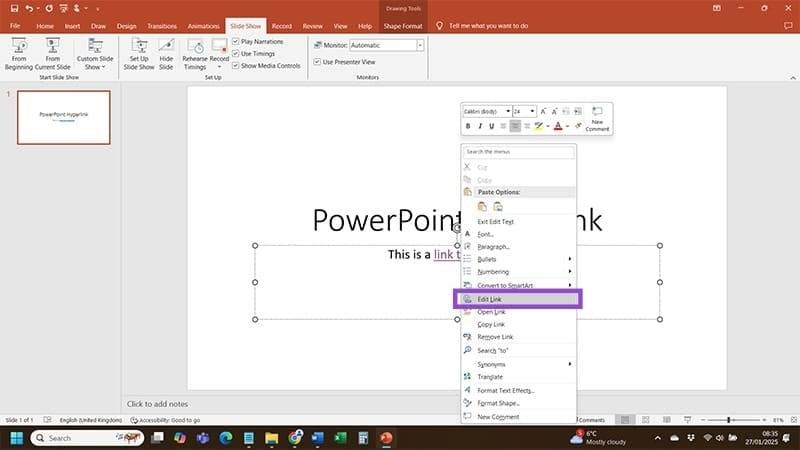Open File Explorer from taskbar
This screenshot has width=800, height=450.
coord(271,438)
